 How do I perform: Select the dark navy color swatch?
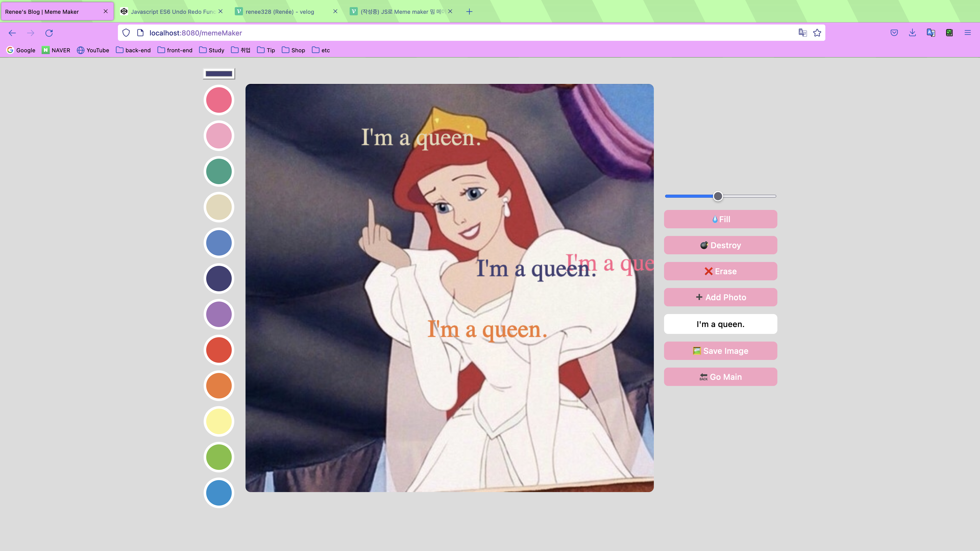click(x=219, y=279)
